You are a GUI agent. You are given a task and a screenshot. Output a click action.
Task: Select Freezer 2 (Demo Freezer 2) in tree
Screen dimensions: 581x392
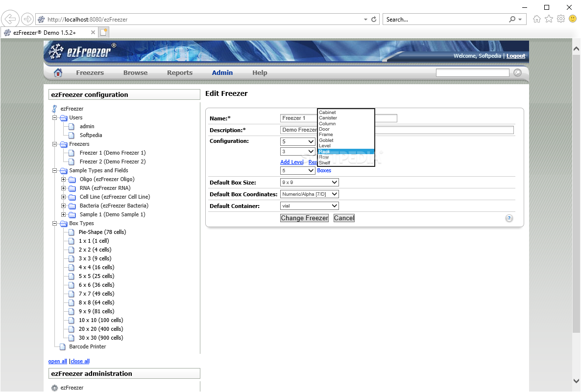click(x=113, y=162)
